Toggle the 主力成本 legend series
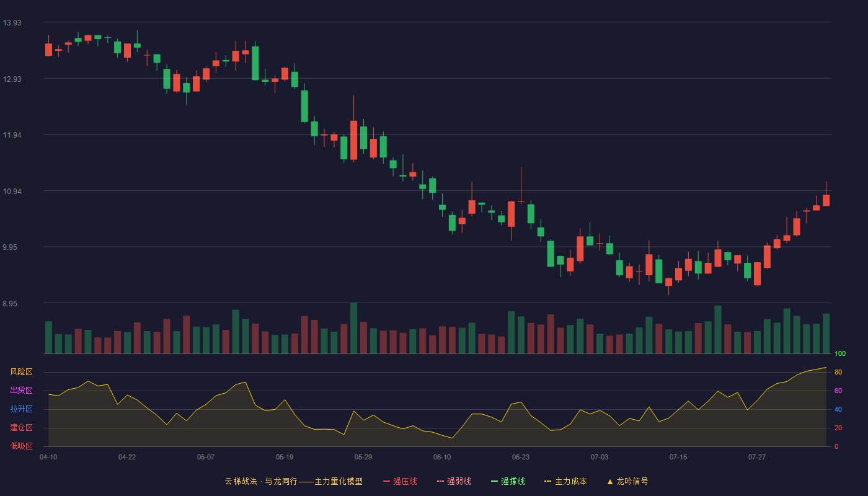The image size is (868, 496). pyautogui.click(x=565, y=481)
